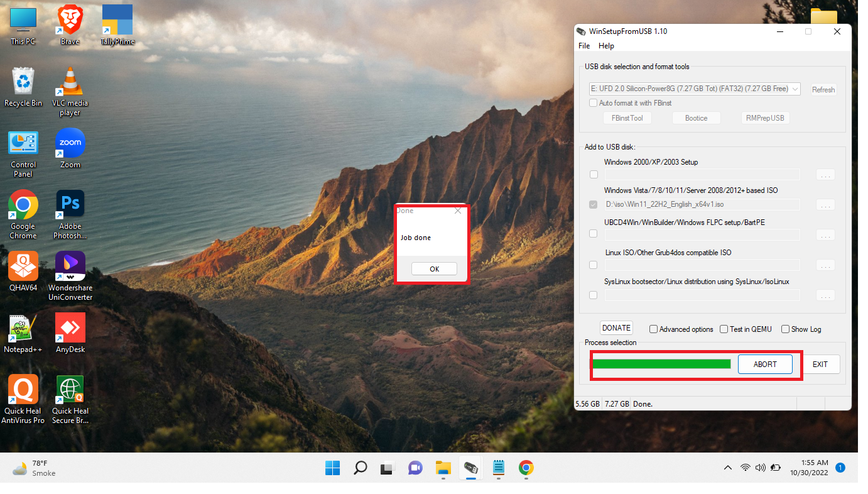Show hidden system tray icons
This screenshot has height=494, width=868.
(728, 468)
